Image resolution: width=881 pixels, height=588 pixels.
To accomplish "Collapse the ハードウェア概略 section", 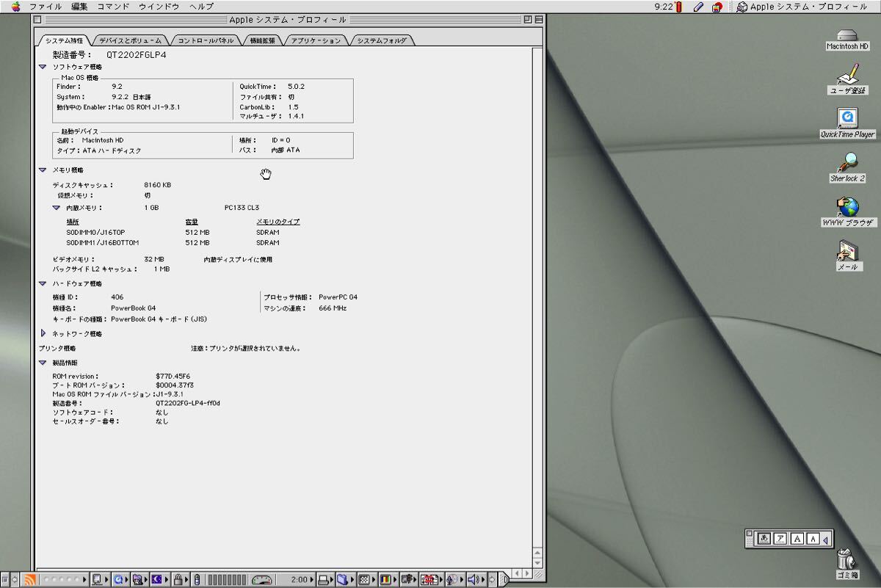I will 43,283.
